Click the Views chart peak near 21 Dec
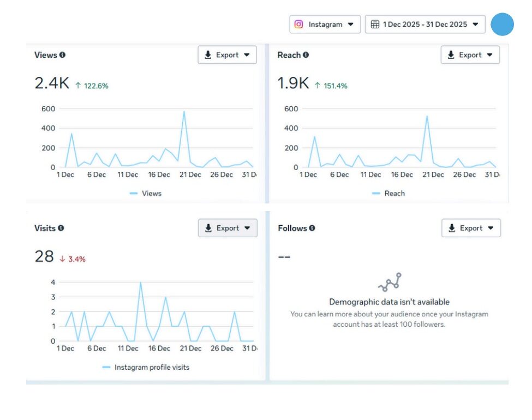The width and height of the screenshot is (532, 420). pyautogui.click(x=184, y=111)
